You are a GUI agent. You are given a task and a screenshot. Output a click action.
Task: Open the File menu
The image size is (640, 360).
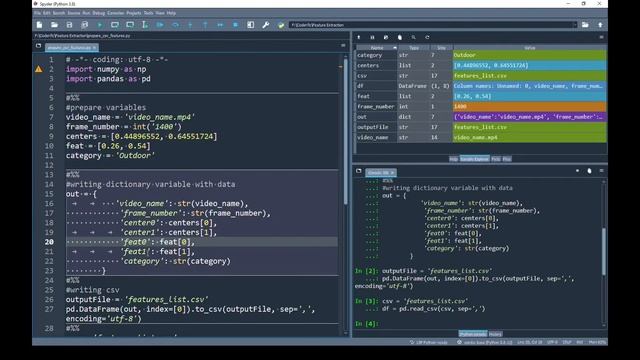click(x=37, y=13)
